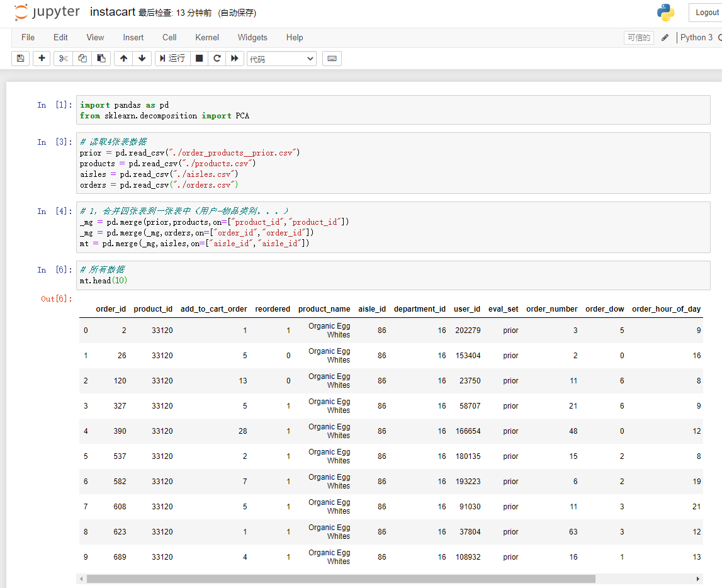Click order_id value 689
This screenshot has width=722, height=588.
pyautogui.click(x=120, y=557)
